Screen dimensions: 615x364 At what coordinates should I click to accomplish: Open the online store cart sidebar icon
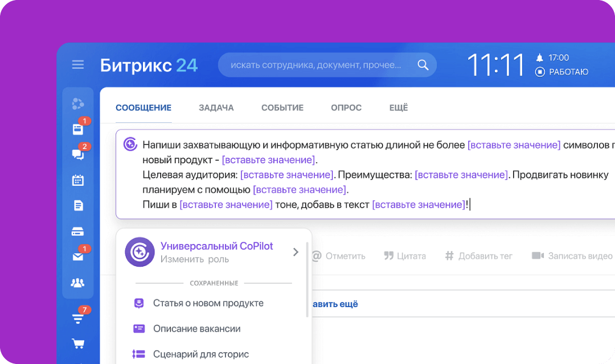78,344
